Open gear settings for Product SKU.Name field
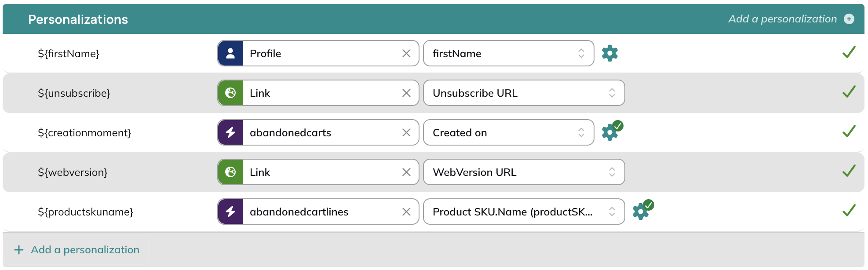Image resolution: width=868 pixels, height=270 pixels. pos(642,210)
